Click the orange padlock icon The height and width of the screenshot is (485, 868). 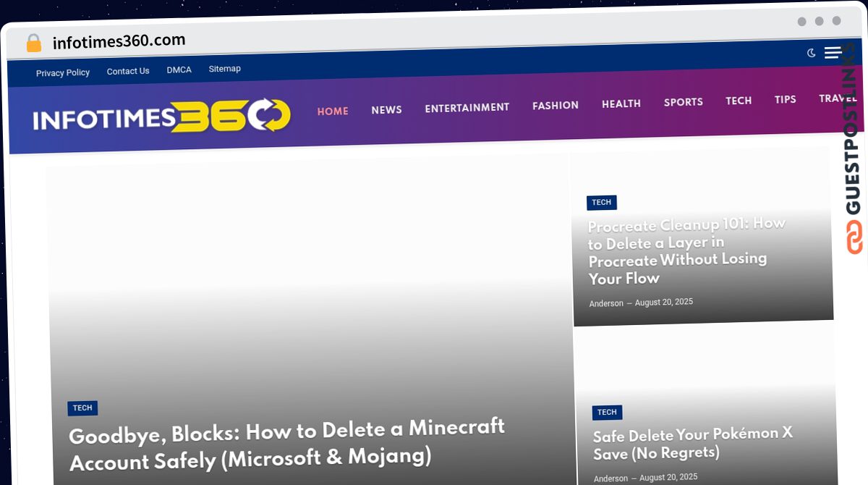(x=34, y=43)
